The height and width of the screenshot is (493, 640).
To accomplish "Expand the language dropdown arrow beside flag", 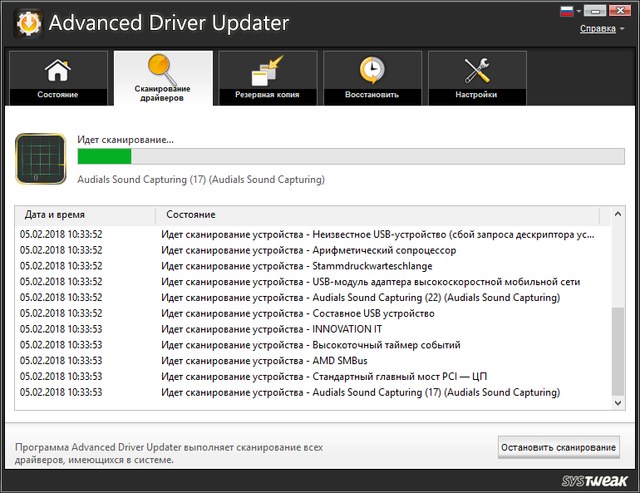I will (578, 11).
